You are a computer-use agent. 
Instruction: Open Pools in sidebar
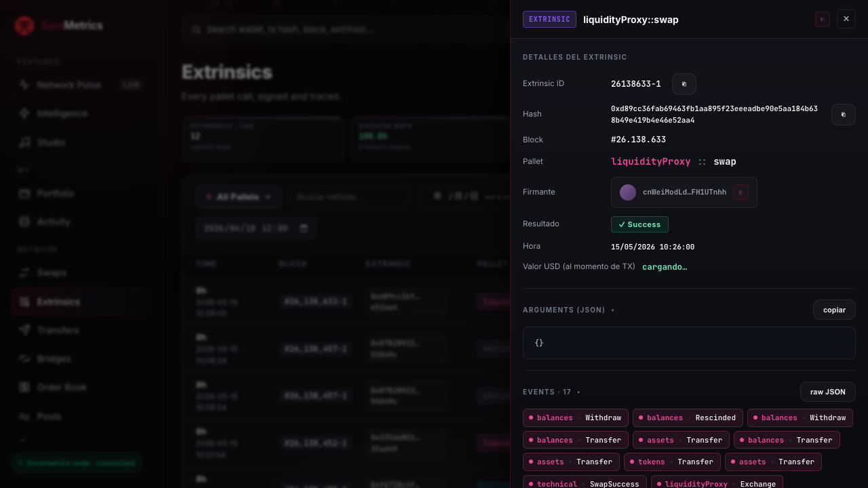pyautogui.click(x=80, y=416)
